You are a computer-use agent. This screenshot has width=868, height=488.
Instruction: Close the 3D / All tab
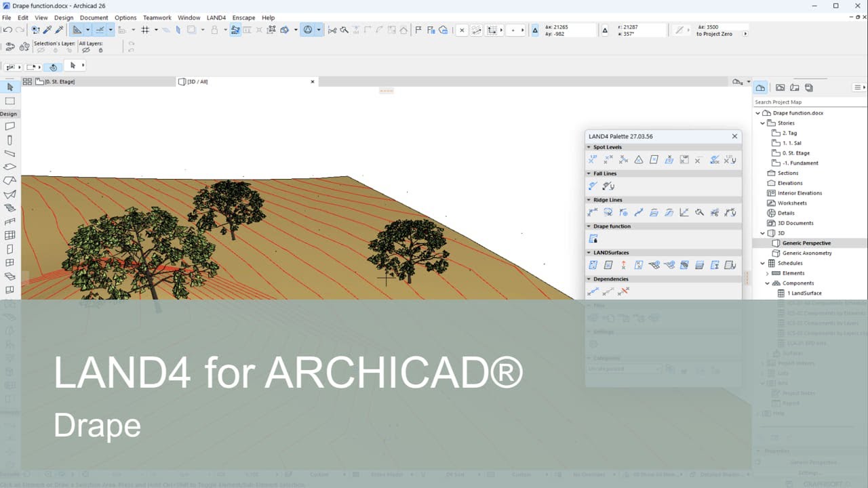(x=313, y=81)
